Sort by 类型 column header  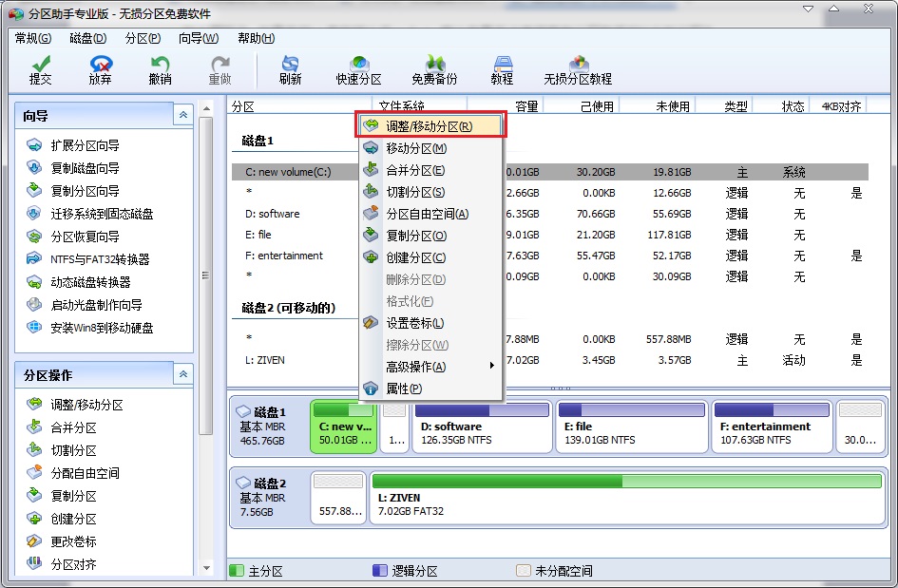click(736, 106)
